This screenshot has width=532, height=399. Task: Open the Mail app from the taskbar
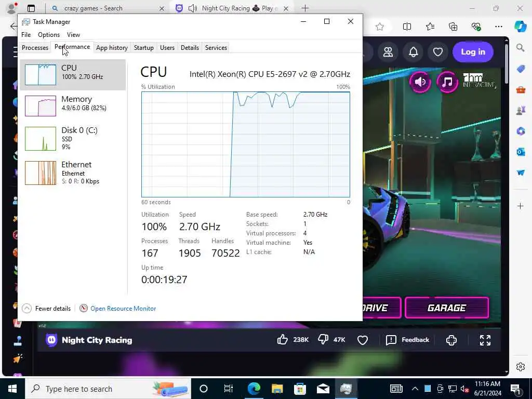323,389
